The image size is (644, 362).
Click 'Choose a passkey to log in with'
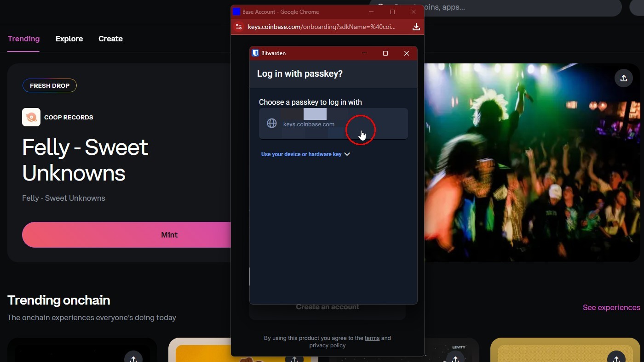pos(310,102)
